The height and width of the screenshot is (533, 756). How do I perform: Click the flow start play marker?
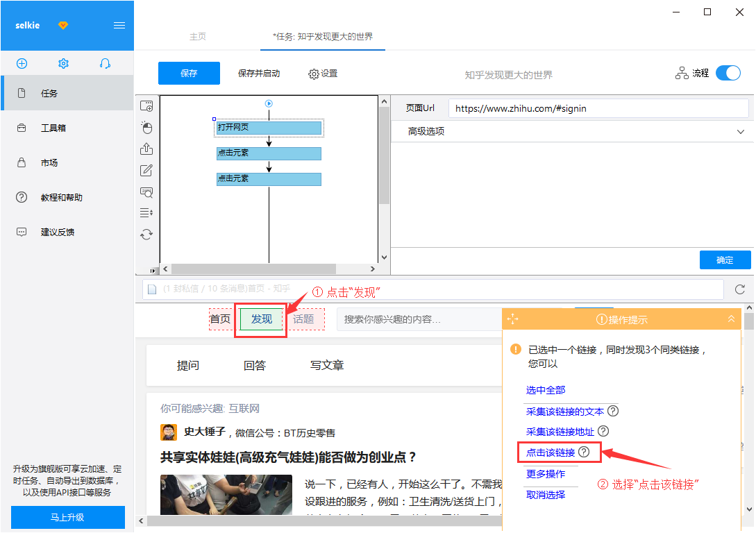point(269,103)
